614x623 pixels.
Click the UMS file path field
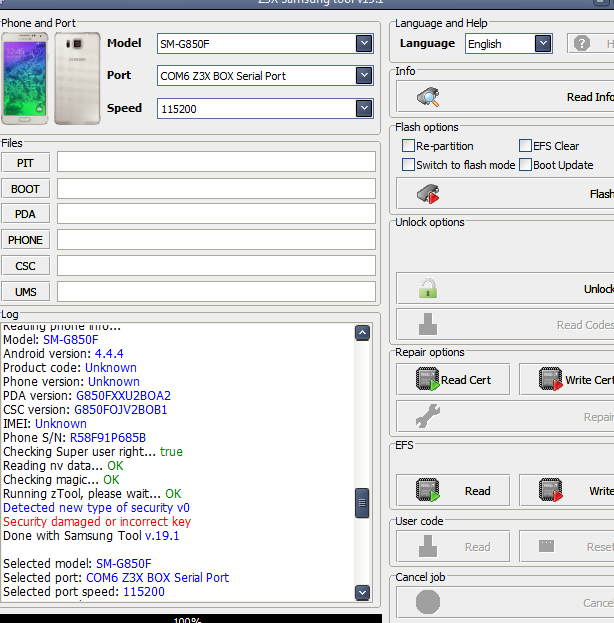coord(216,292)
